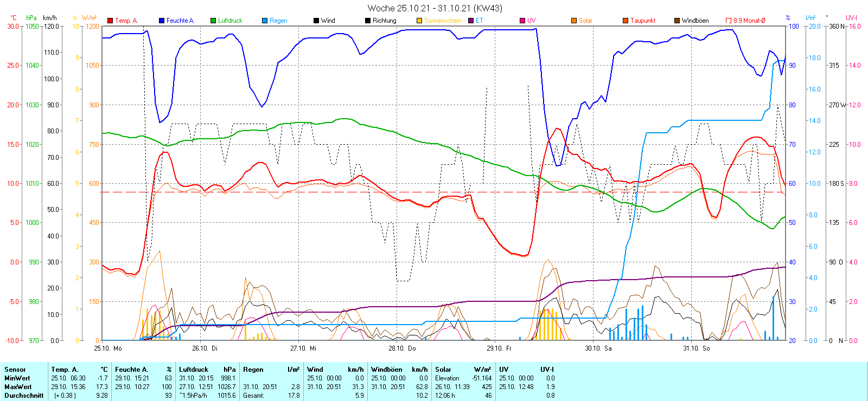Click the 'Feuchte A.' legend label
Viewport: 868px width, 401px height.
[180, 21]
